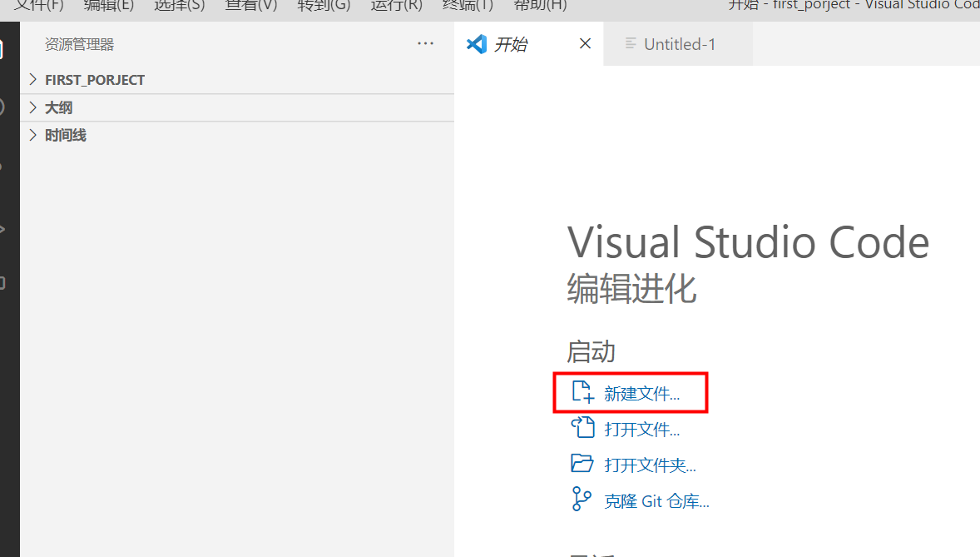The width and height of the screenshot is (980, 557).
Task: Close the 开始 tab
Action: click(585, 44)
